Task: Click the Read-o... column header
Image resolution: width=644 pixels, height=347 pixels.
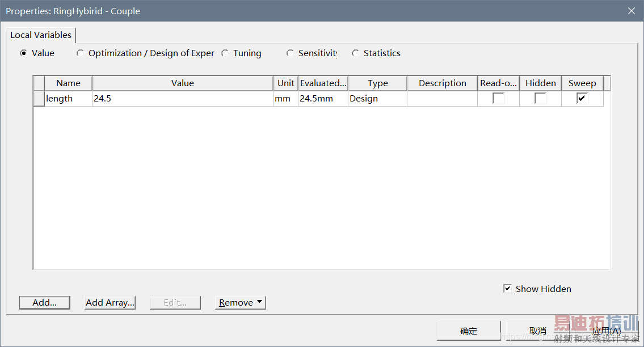Action: [498, 83]
